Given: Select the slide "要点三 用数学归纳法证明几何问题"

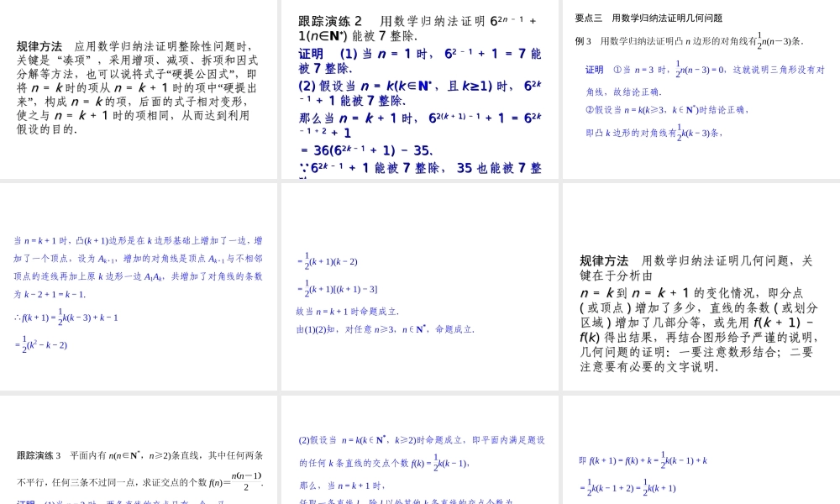Looking at the screenshot, I should pyautogui.click(x=700, y=88).
